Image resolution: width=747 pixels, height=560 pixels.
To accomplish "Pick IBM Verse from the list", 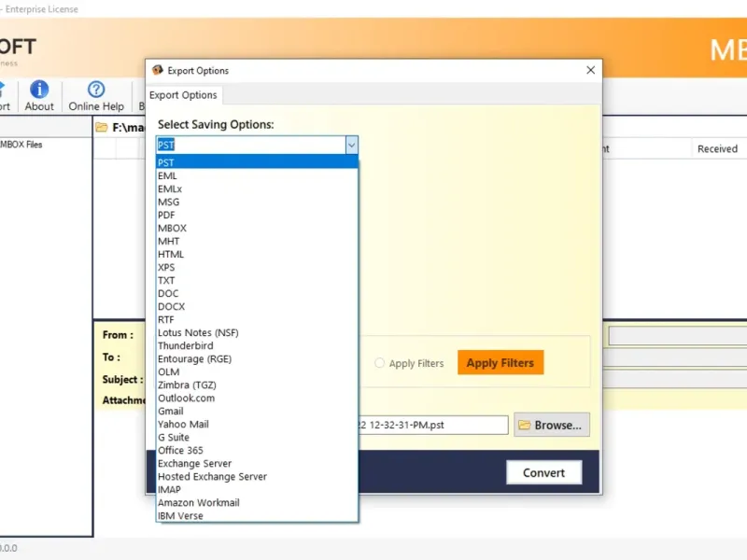I will point(257,516).
